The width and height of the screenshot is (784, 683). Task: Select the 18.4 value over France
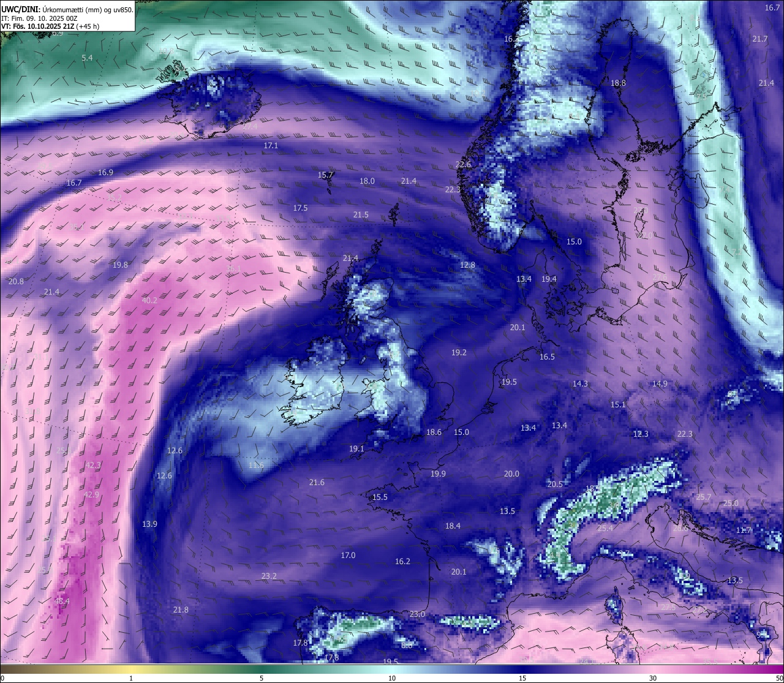point(453,526)
